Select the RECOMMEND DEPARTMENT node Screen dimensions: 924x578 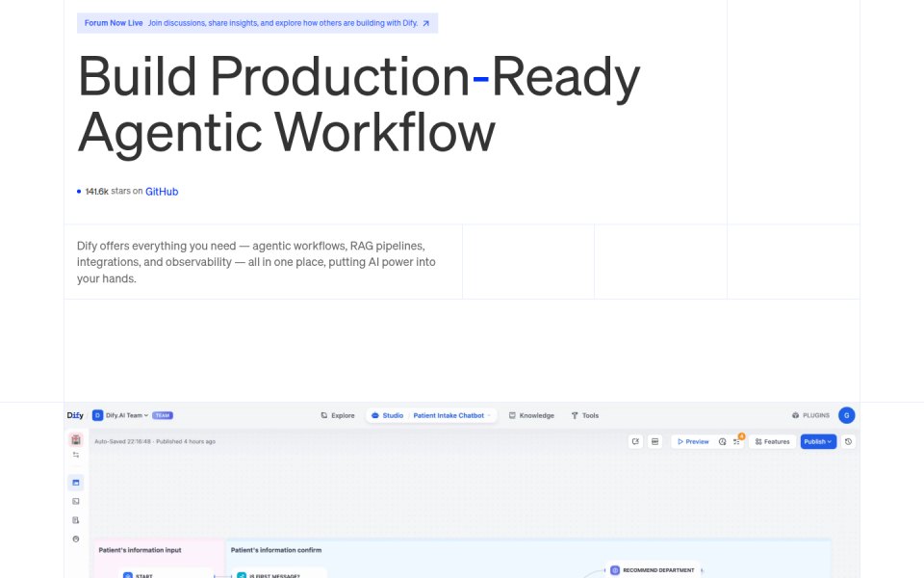653,569
